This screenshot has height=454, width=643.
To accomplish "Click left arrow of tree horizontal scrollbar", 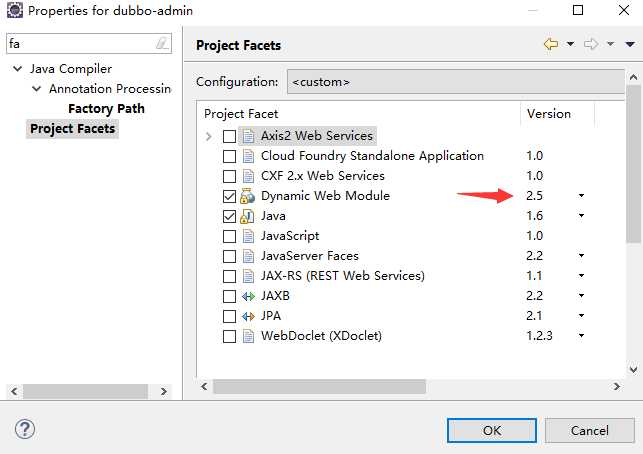I will pyautogui.click(x=14, y=391).
